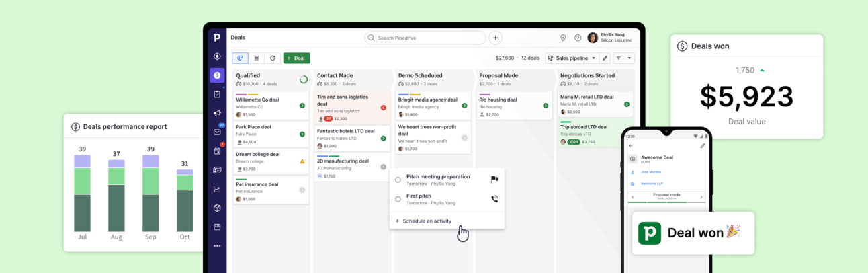Image resolution: width=868 pixels, height=273 pixels.
Task: Click the quick add plus button
Action: (x=495, y=38)
